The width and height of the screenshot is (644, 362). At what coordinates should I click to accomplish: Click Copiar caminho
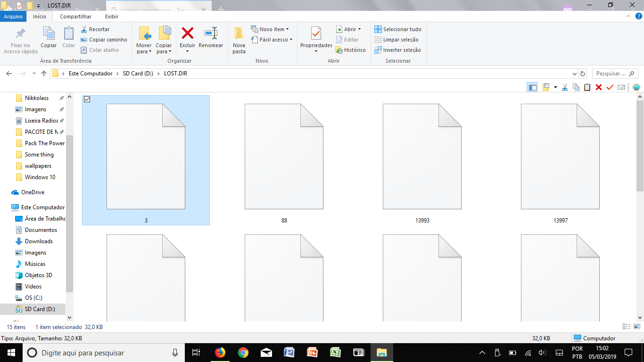[x=104, y=40]
